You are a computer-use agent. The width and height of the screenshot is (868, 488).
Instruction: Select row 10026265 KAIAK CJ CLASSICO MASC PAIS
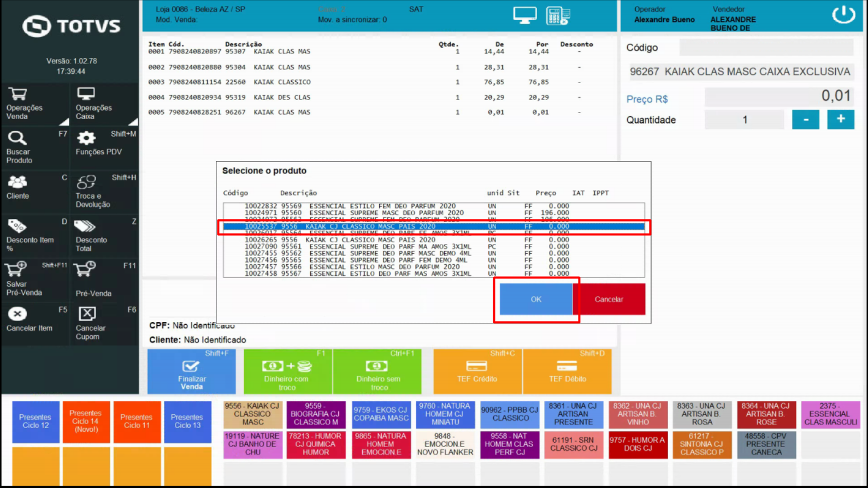pyautogui.click(x=434, y=240)
